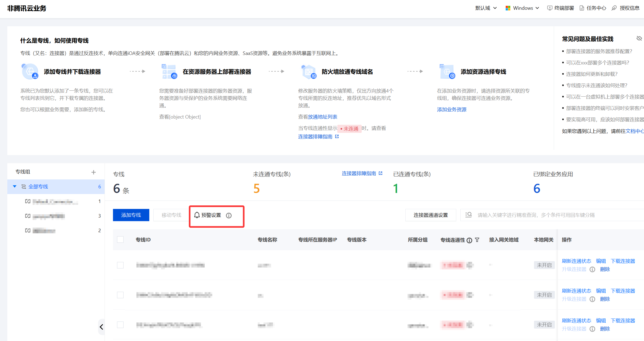Open 任务中心 in the top bar

593,8
